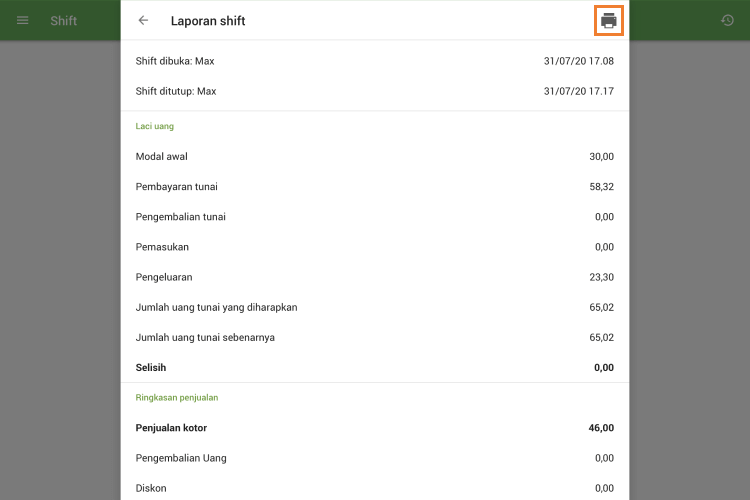Open the hamburger navigation menu
This screenshot has height=500, width=750.
[23, 20]
